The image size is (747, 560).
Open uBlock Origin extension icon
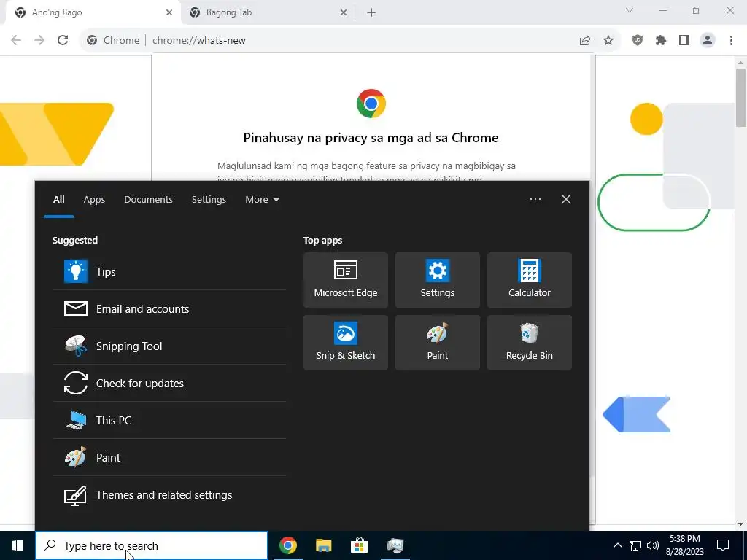click(638, 41)
